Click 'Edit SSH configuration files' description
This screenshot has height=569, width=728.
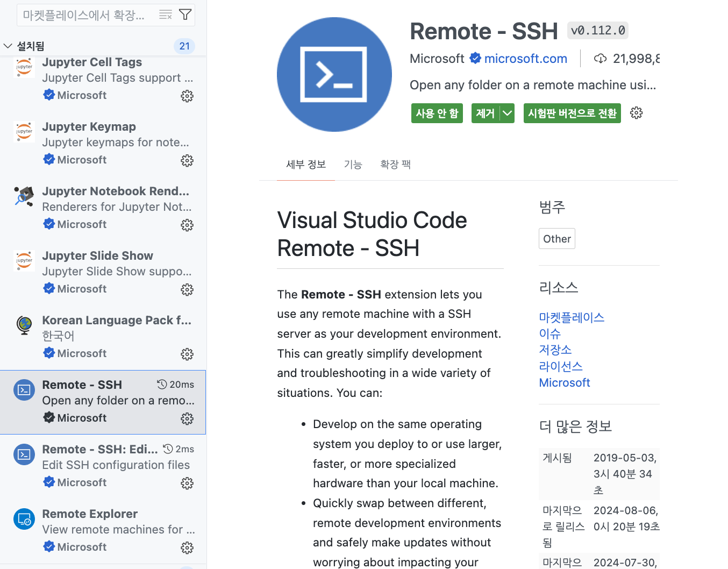(x=116, y=465)
